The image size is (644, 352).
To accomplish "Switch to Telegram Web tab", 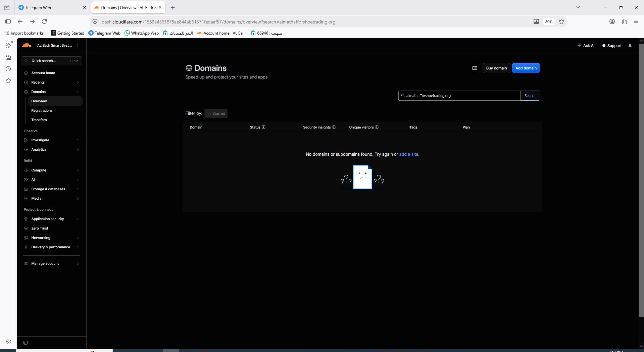I will pos(52,7).
